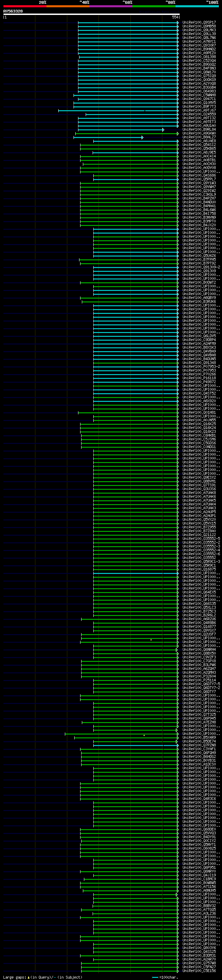Click label UniRef100_P32604
222x980 pixels.
point(199,677)
